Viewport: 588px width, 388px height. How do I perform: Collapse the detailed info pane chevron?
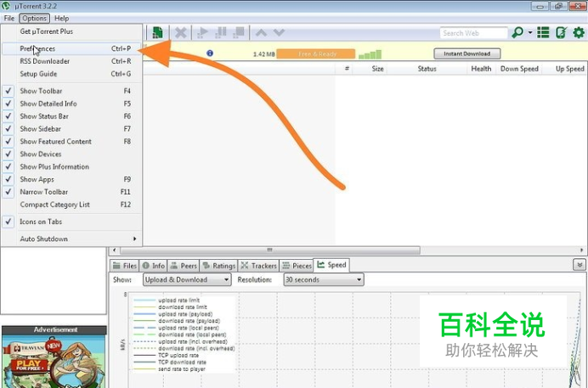tap(580, 265)
